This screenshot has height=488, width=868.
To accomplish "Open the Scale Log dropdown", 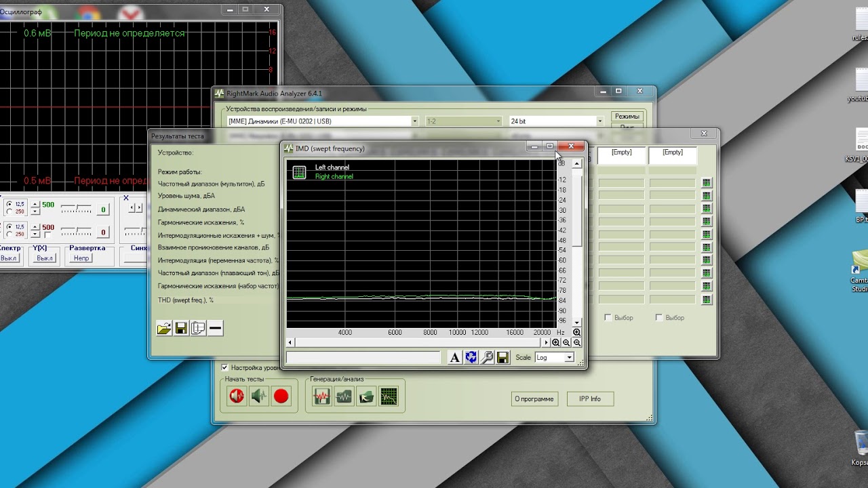I will point(569,357).
